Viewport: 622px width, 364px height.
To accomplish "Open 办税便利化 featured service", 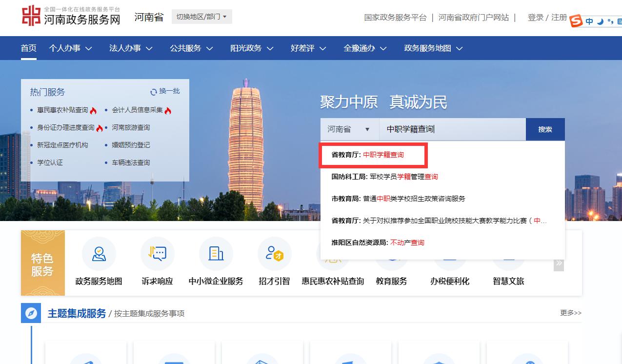I will pyautogui.click(x=450, y=281).
